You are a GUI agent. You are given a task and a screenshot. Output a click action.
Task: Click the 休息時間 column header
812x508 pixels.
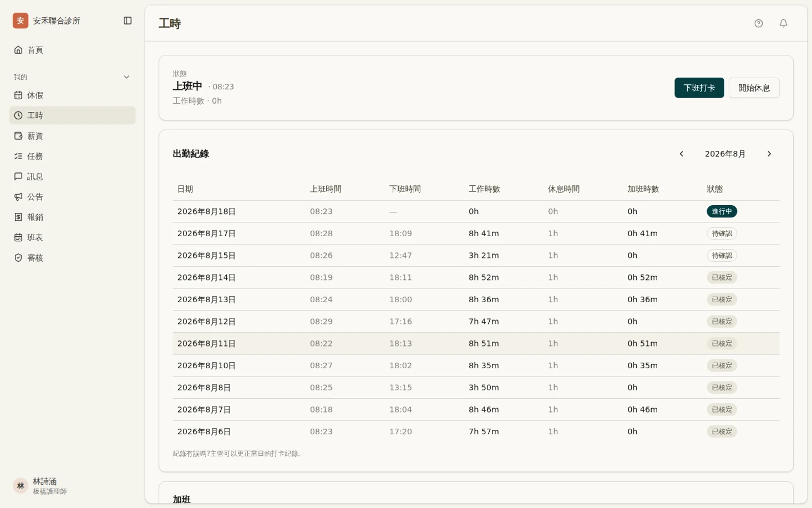[564, 189]
